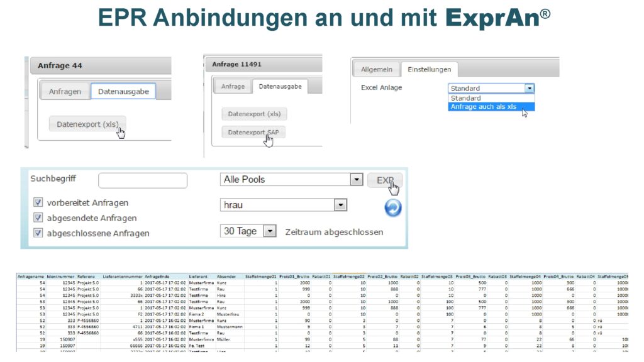Image resolution: width=644 pixels, height=362 pixels.
Task: Click the 'Staffelmenge03' column header
Action: 438,277
